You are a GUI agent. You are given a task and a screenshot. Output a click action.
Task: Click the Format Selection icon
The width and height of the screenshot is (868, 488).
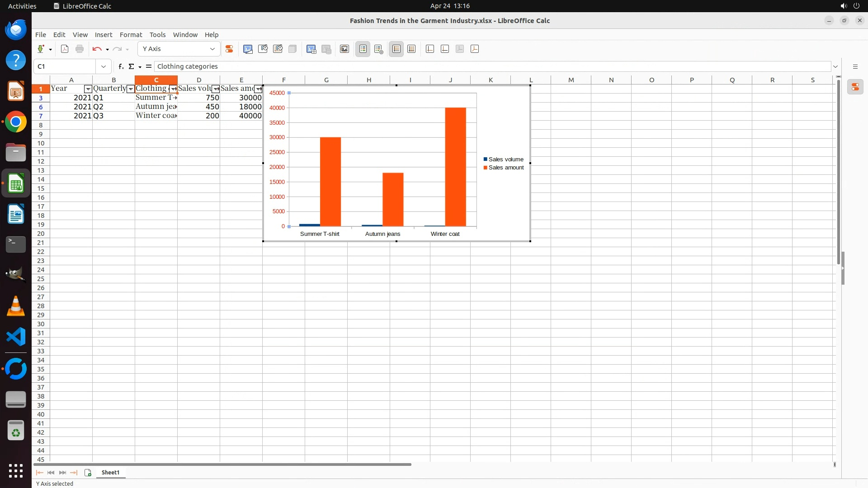229,49
